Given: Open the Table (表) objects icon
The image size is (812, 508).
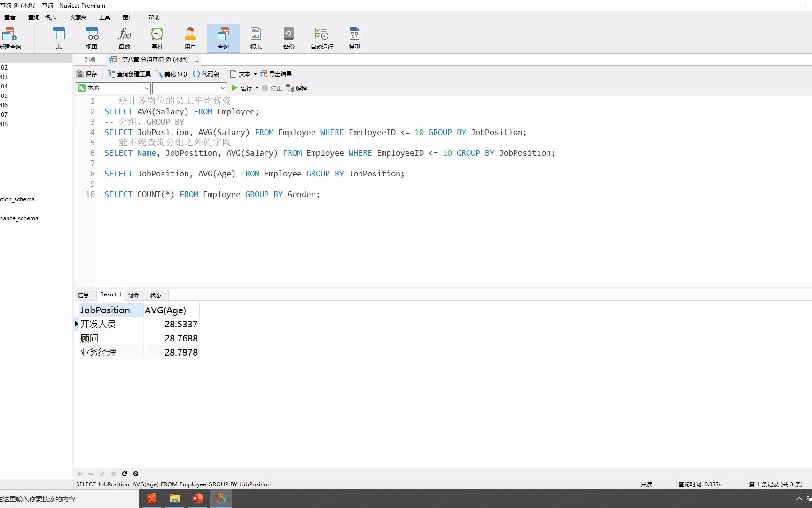Looking at the screenshot, I should pos(59,38).
